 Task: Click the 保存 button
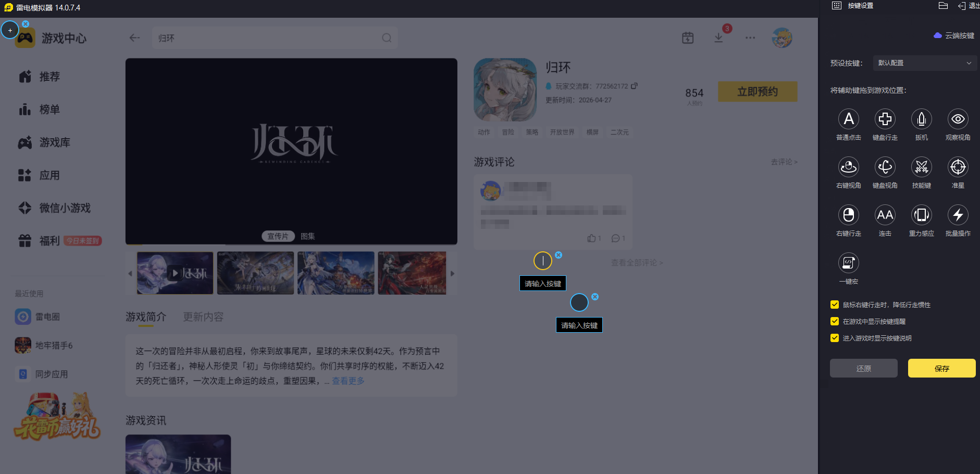[942, 368]
